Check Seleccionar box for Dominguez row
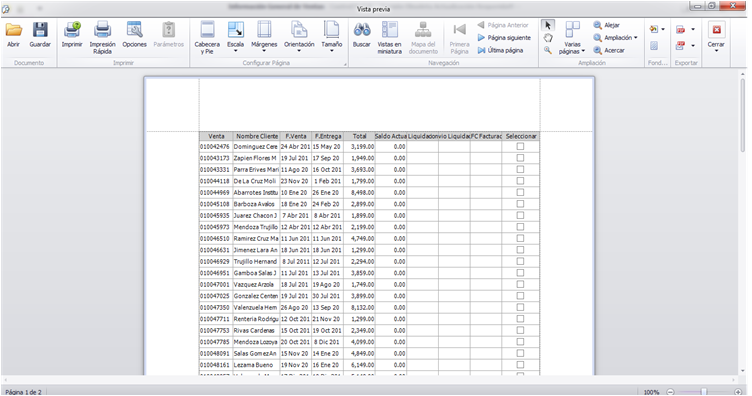 [520, 147]
